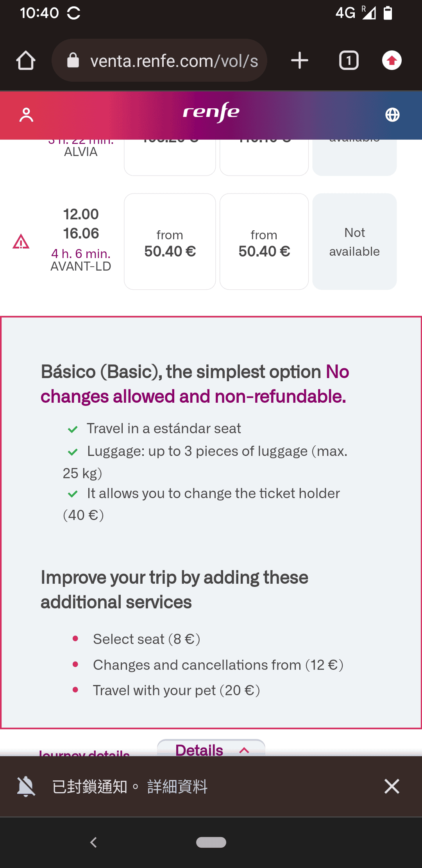Tap the blocked notifications bell icon
422x868 pixels.
click(x=26, y=786)
